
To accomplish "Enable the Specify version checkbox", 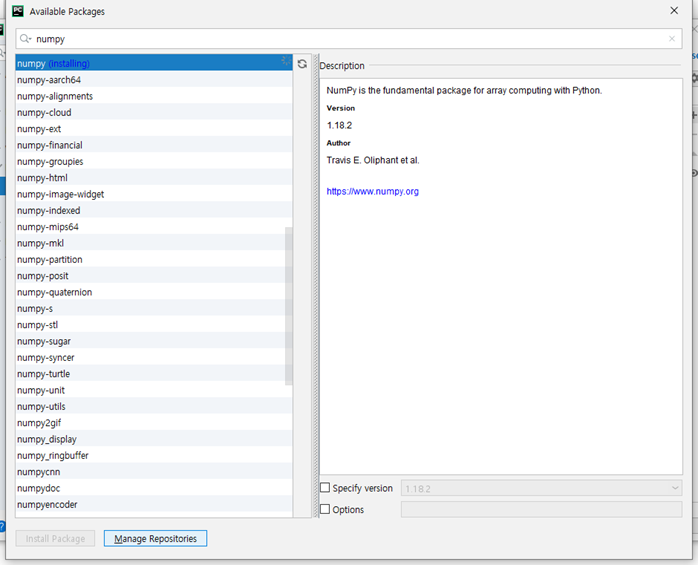I will [x=325, y=488].
